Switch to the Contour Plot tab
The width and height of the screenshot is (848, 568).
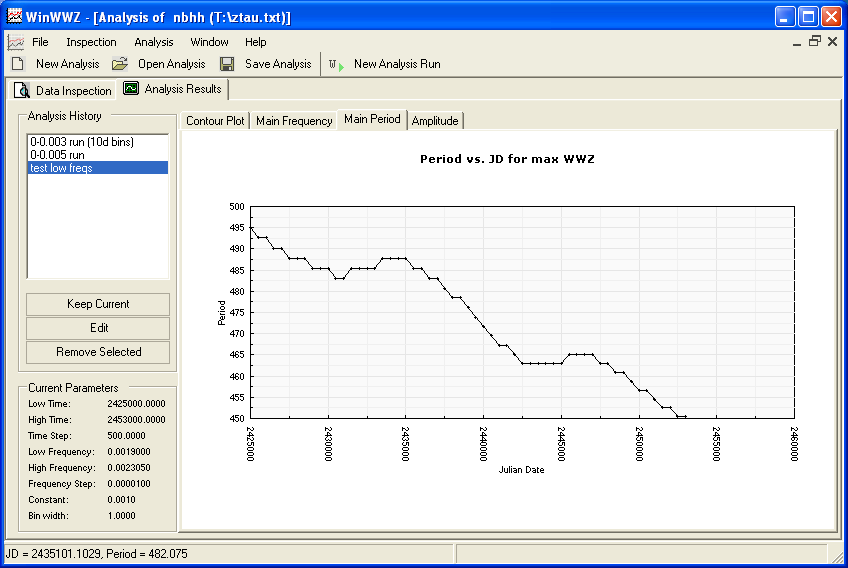pos(215,121)
